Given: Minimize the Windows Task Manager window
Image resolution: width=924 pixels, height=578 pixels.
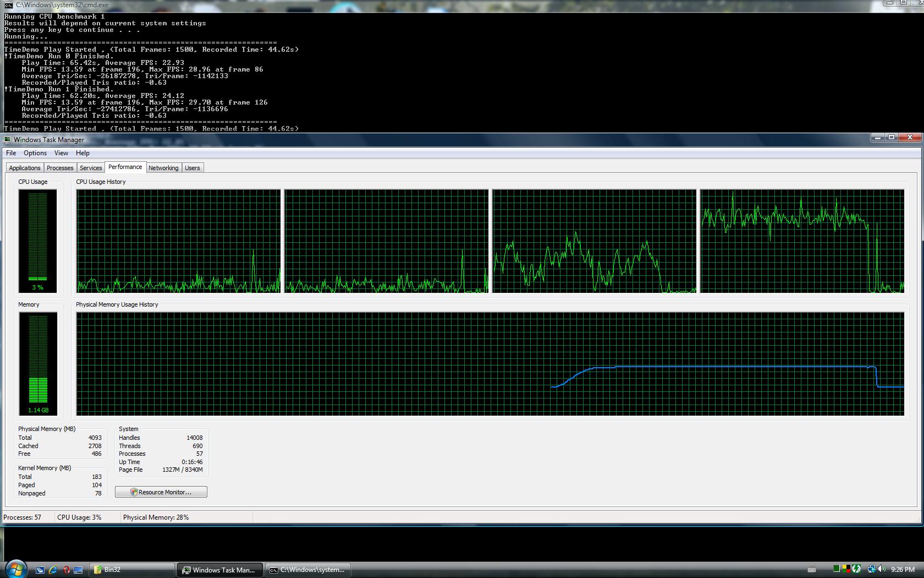Looking at the screenshot, I should pyautogui.click(x=878, y=137).
